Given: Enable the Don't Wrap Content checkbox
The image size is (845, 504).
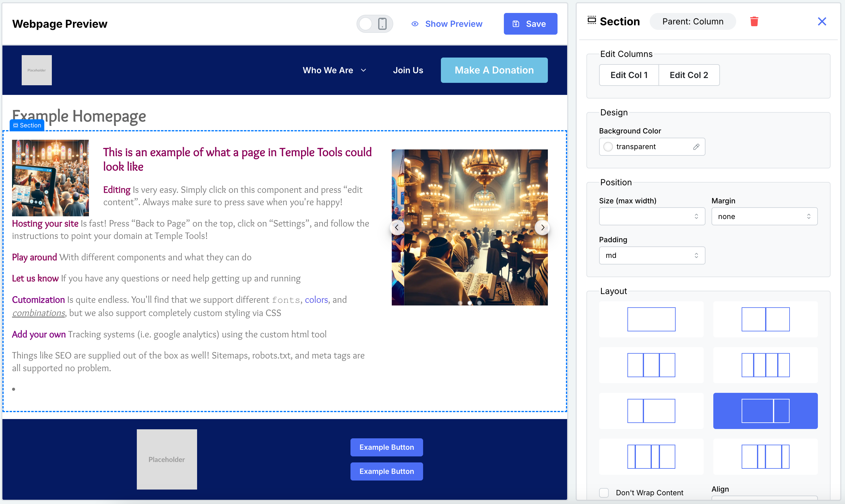Looking at the screenshot, I should (x=603, y=492).
